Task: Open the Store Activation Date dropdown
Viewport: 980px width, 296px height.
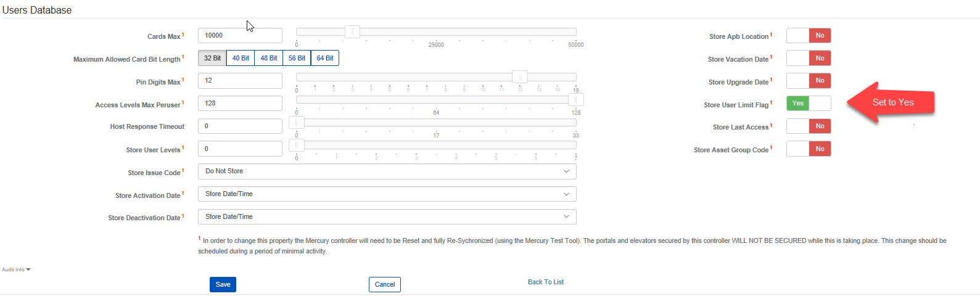Action: pos(387,194)
